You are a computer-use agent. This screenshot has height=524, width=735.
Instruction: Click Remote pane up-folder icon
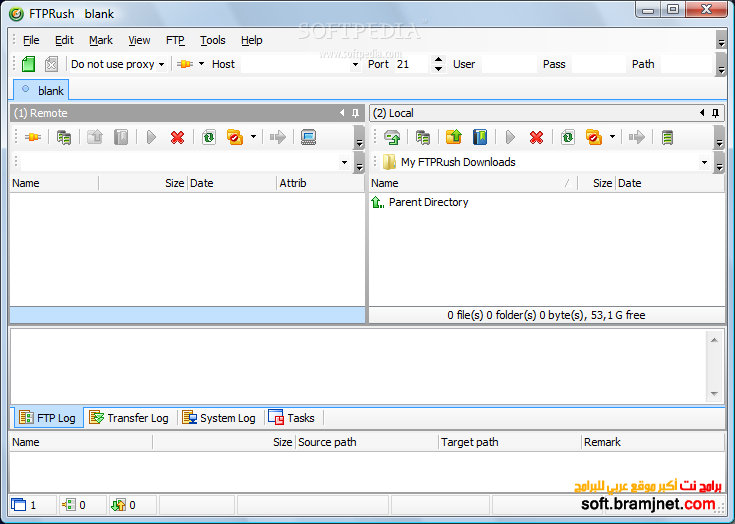(x=95, y=137)
